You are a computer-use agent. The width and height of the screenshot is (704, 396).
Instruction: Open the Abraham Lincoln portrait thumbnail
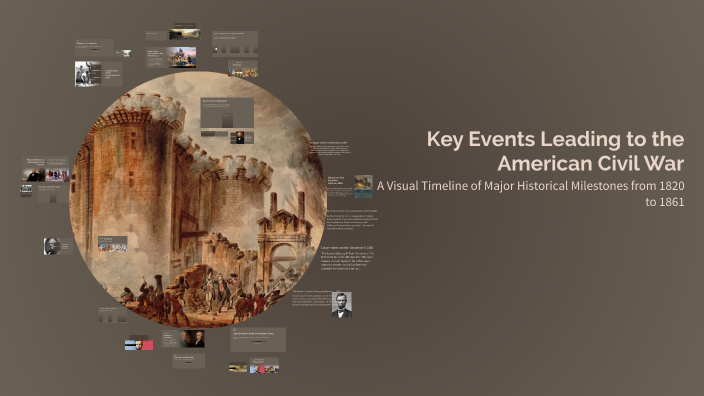coord(342,305)
